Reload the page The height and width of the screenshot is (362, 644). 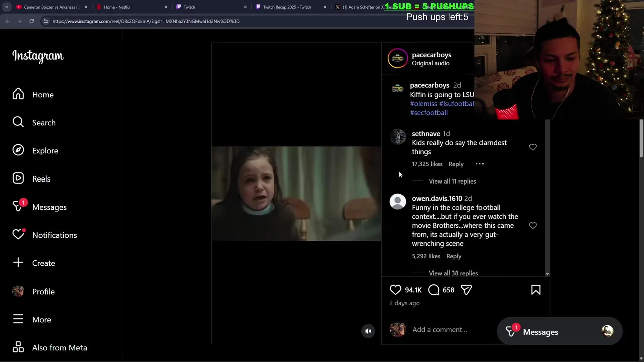(31, 21)
